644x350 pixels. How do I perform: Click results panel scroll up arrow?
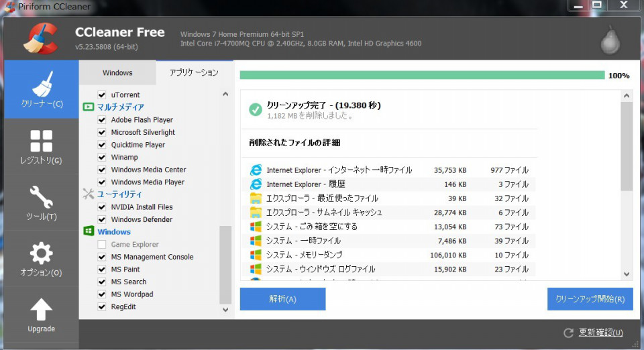coord(627,96)
